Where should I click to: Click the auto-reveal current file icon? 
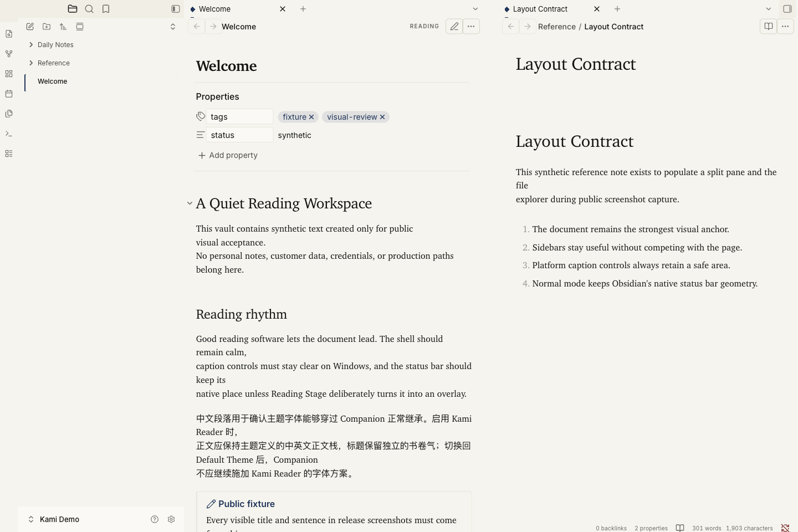click(x=80, y=27)
